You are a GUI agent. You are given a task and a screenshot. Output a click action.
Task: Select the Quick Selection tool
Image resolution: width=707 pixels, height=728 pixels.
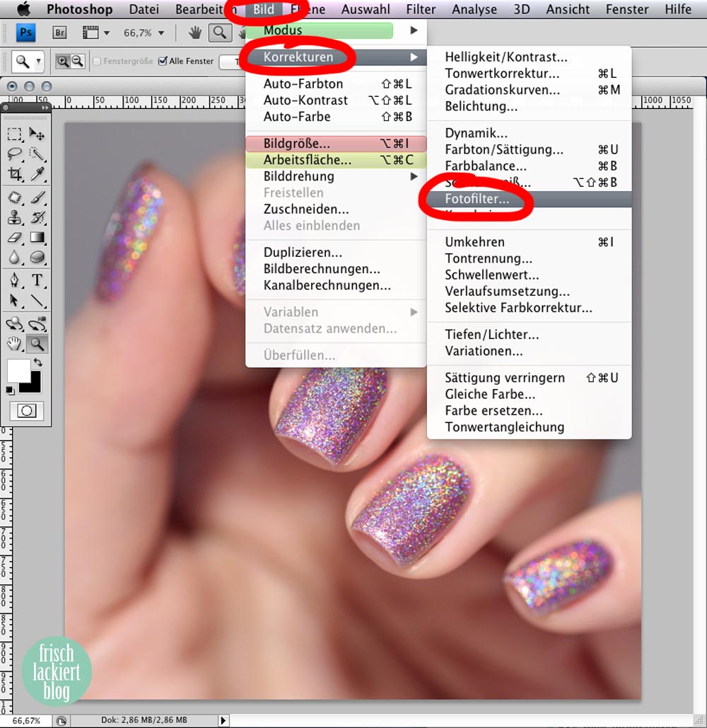(x=37, y=154)
